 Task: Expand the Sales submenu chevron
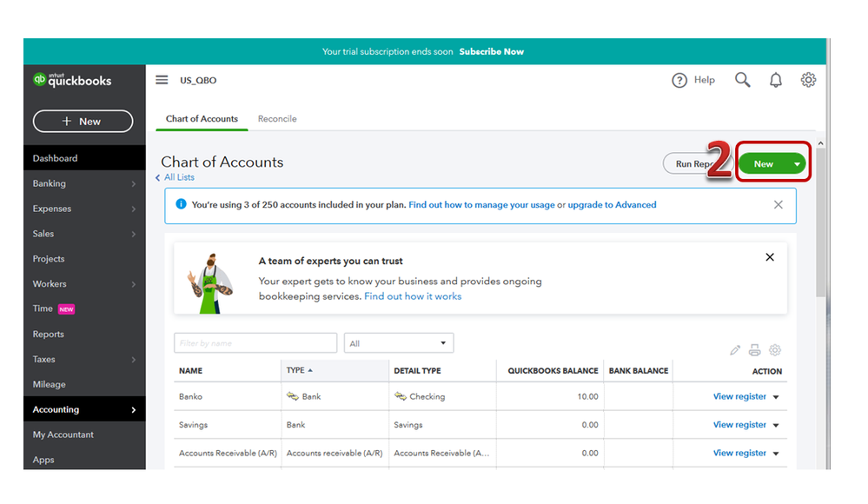coord(134,234)
